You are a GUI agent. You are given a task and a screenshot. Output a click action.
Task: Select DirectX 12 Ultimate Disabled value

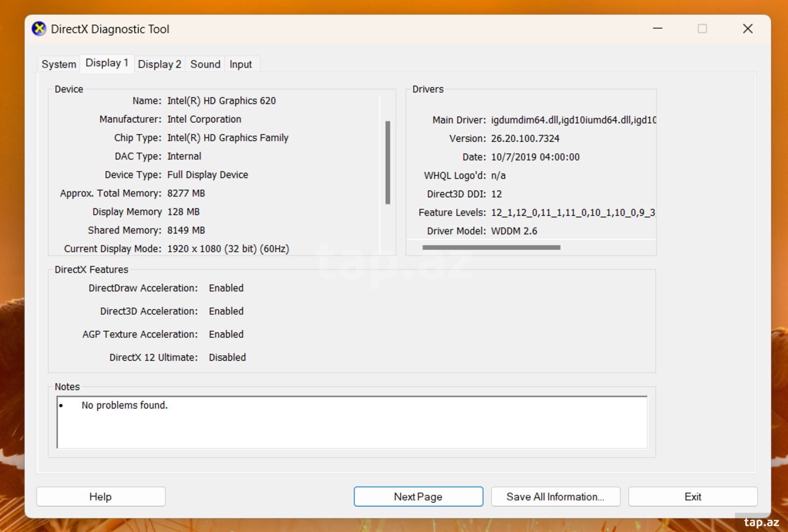227,358
